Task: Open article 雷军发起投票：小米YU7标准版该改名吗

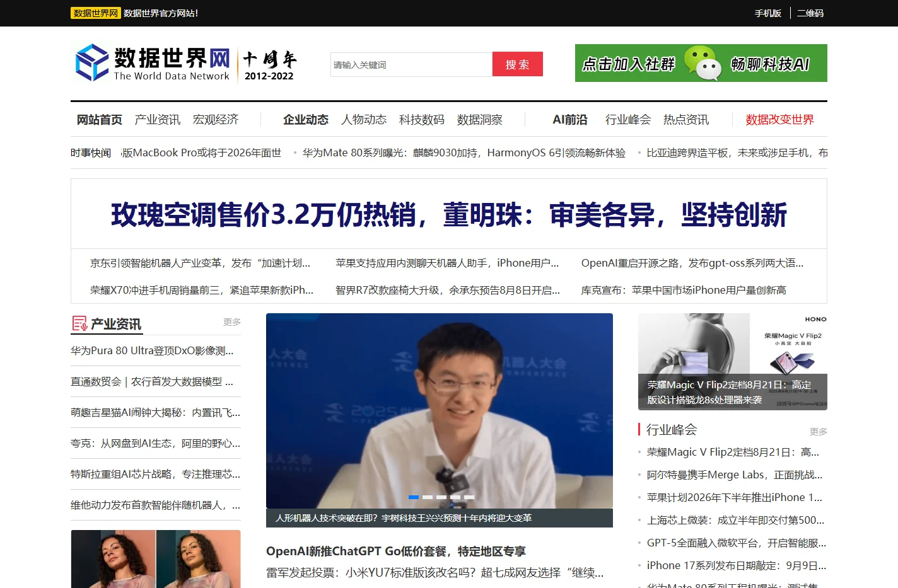Action: (435, 572)
